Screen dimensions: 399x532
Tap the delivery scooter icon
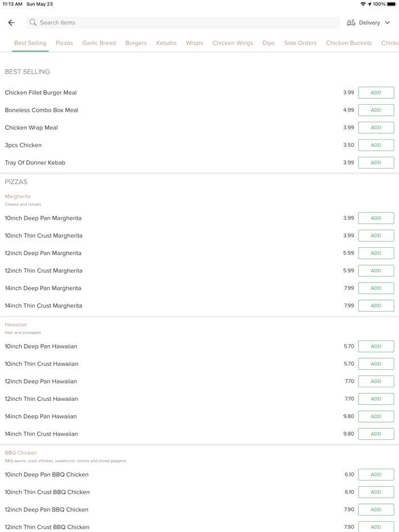(x=351, y=23)
